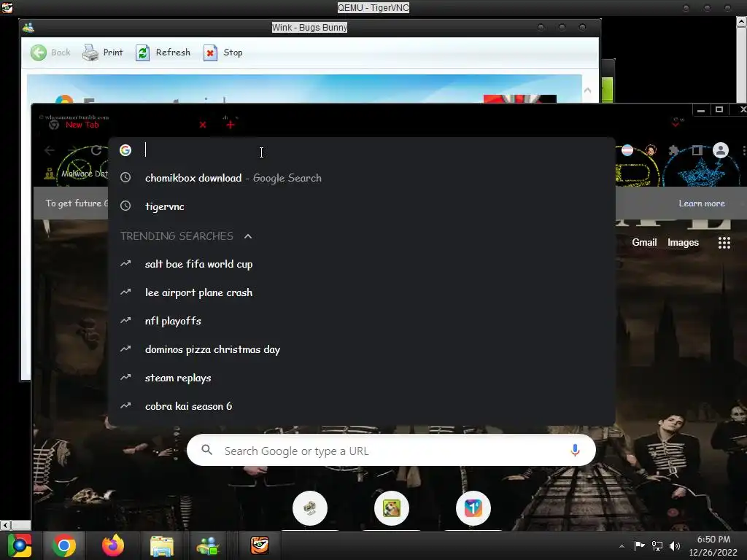Image resolution: width=747 pixels, height=560 pixels.
Task: Start voice search with microphone icon
Action: [x=575, y=450]
